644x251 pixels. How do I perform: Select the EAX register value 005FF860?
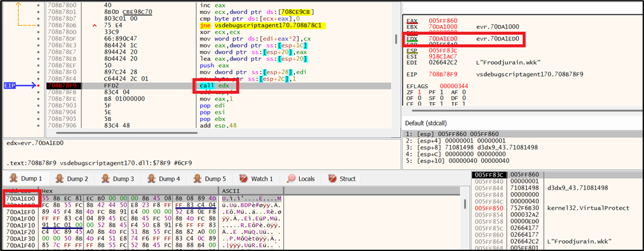pyautogui.click(x=443, y=20)
